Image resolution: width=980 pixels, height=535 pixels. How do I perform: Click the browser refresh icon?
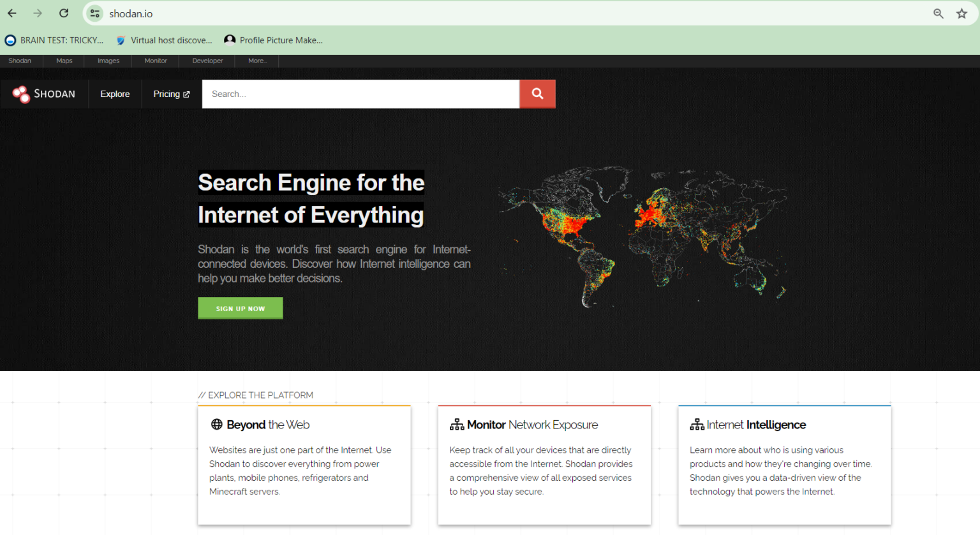point(63,13)
